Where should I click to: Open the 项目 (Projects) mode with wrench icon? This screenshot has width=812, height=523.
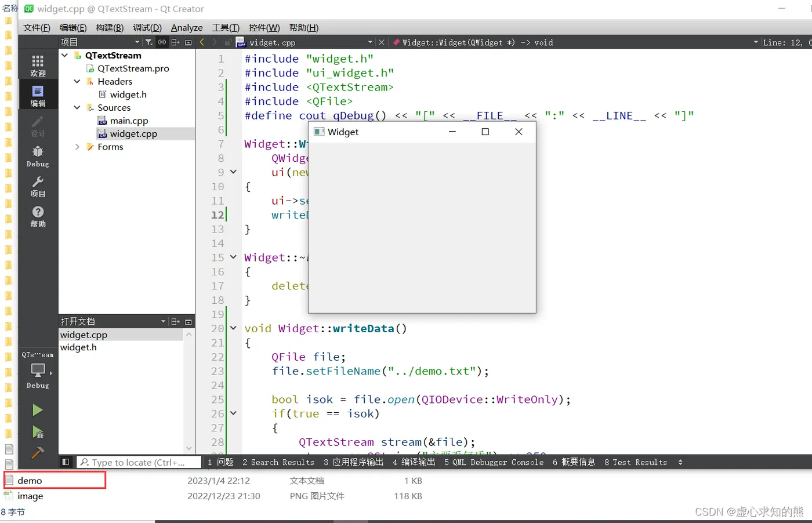pyautogui.click(x=38, y=186)
